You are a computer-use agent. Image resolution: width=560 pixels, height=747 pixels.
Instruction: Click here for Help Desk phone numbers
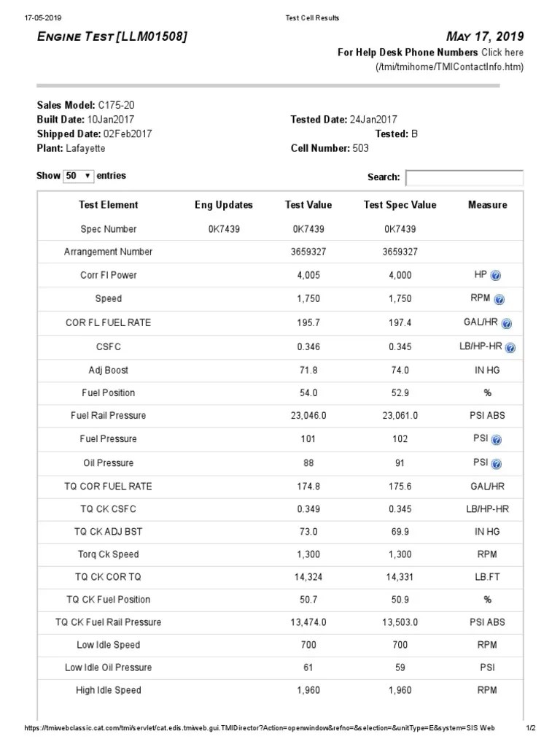click(504, 53)
